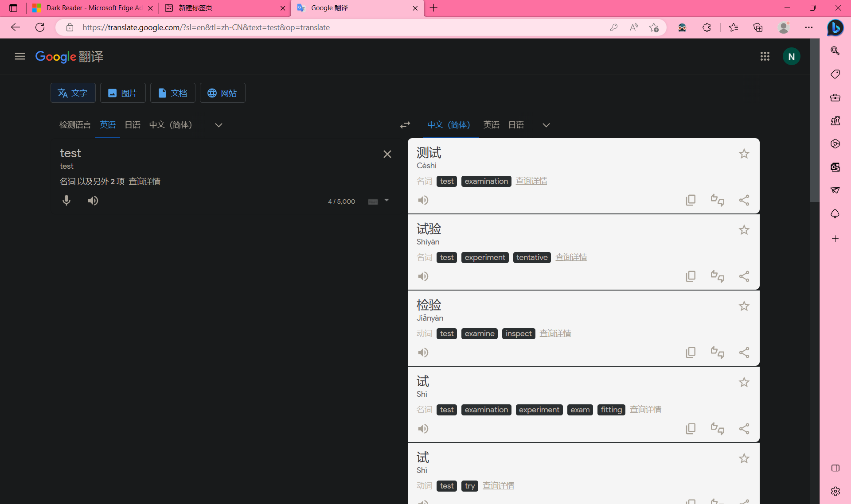Copy the 测试 translation
This screenshot has width=851, height=504.
tap(691, 200)
